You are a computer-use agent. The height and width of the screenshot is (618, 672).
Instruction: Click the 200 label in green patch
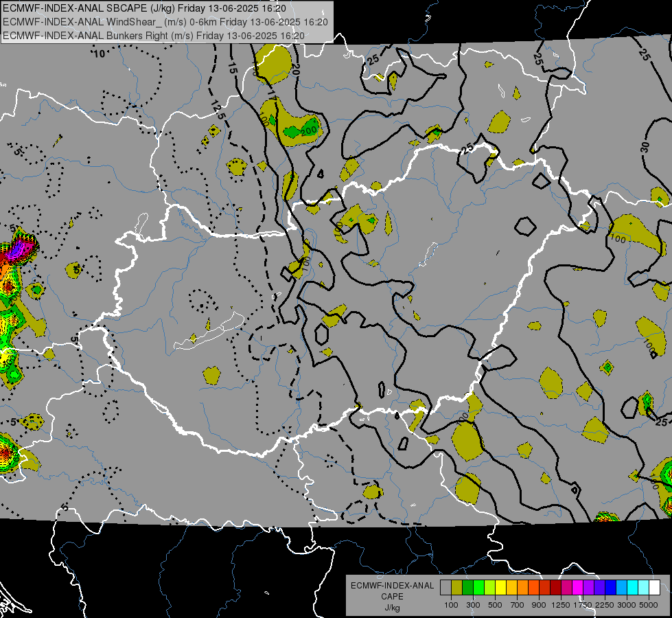click(x=308, y=130)
